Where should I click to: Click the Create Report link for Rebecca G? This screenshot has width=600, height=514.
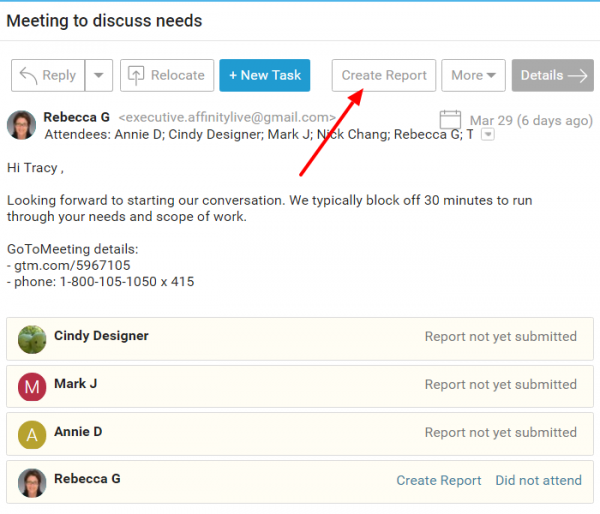click(x=438, y=480)
